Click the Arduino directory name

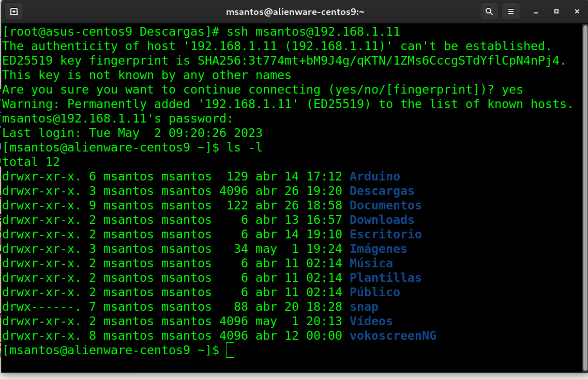tap(374, 176)
